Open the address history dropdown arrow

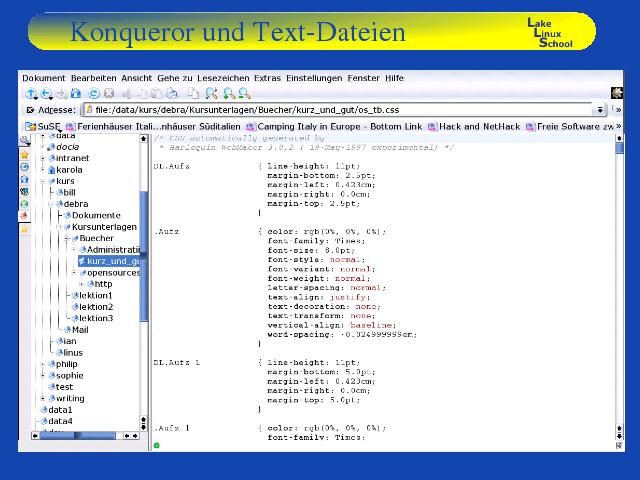tap(600, 110)
